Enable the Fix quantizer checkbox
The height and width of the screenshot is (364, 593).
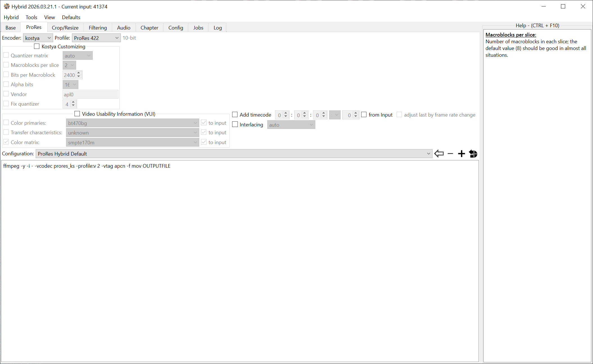click(x=6, y=104)
